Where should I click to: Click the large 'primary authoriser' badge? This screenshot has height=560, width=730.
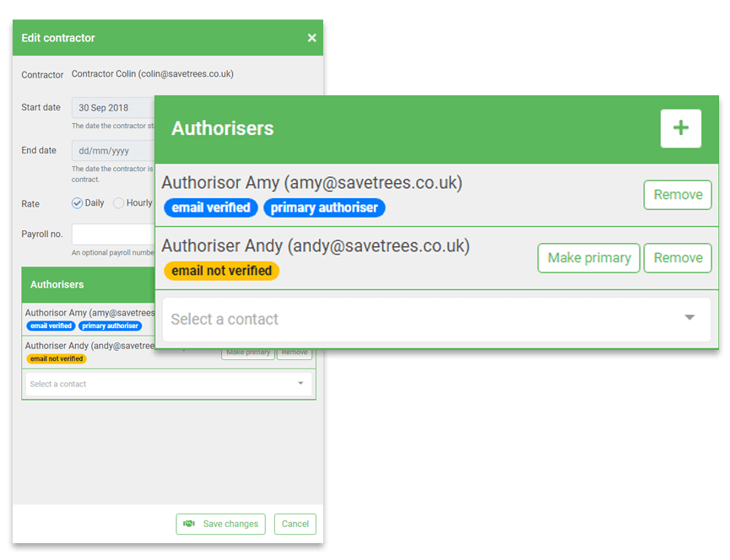[324, 207]
